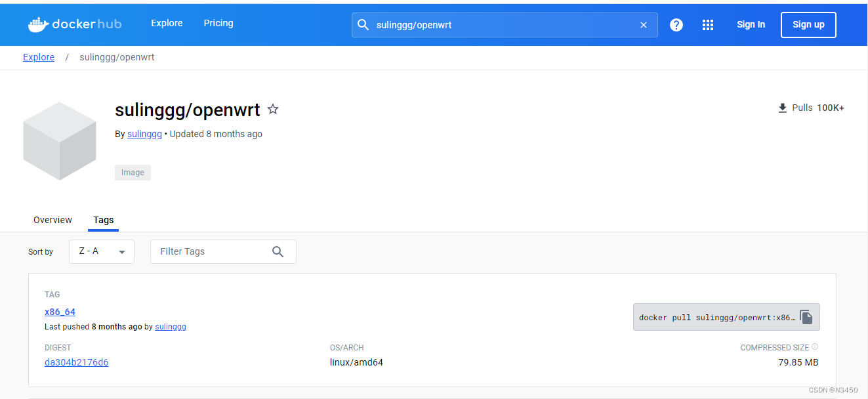Click the 100K+ pulls count
868x399 pixels.
point(831,108)
